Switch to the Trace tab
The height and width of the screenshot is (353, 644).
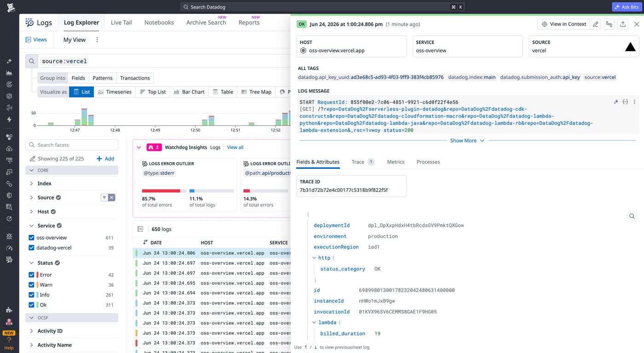(x=363, y=162)
